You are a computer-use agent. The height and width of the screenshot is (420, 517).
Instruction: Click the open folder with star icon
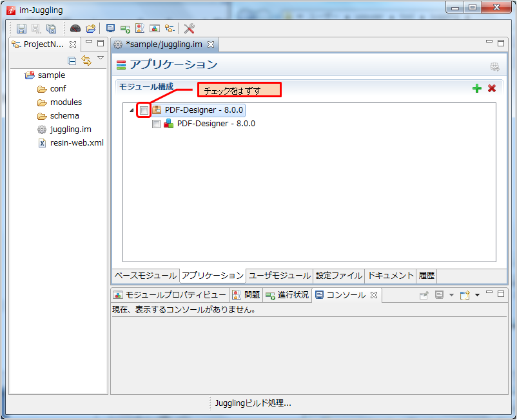pos(91,28)
